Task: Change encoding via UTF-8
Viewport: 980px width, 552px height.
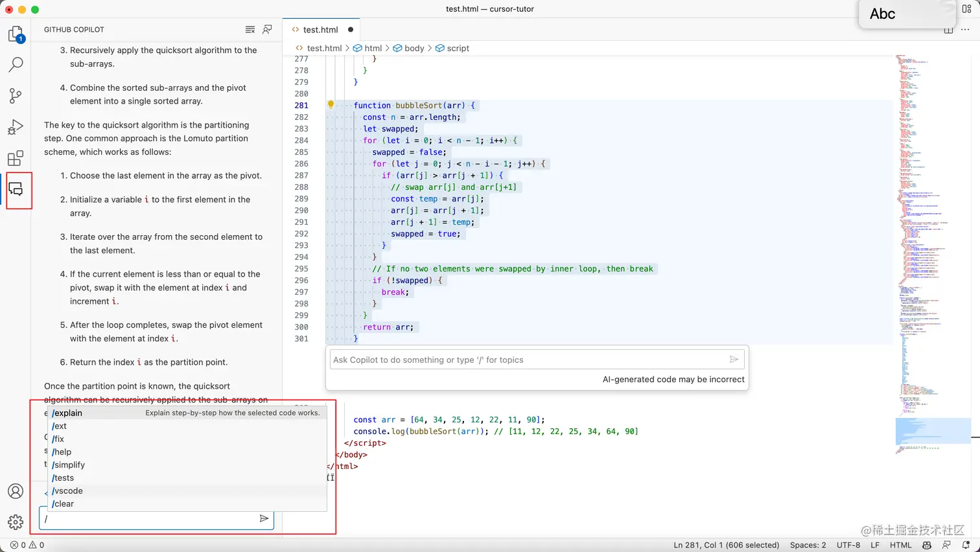Action: pyautogui.click(x=848, y=545)
